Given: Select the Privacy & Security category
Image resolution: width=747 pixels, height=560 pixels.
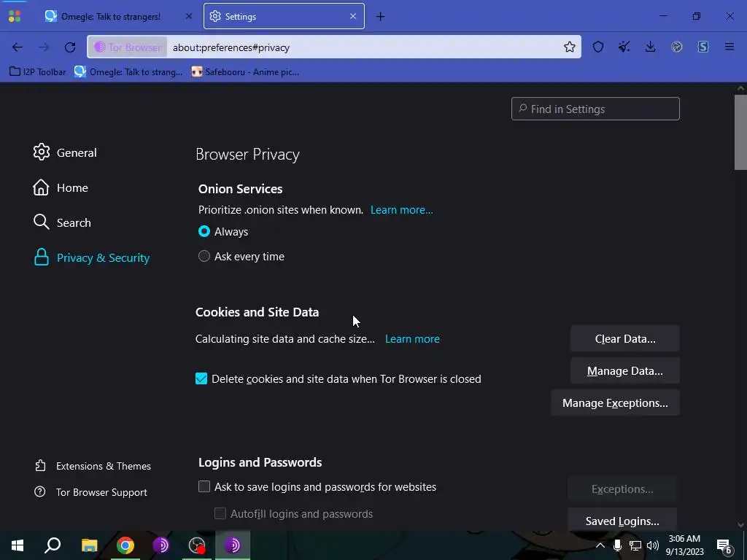Looking at the screenshot, I should 91,257.
